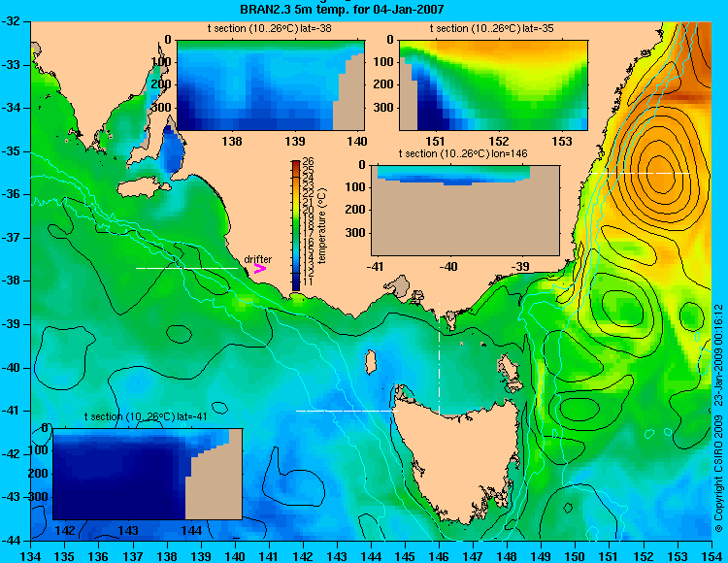Click the orange warm eddy core near 152.5
Image resolution: width=728 pixels, height=563 pixels.
coord(660,173)
